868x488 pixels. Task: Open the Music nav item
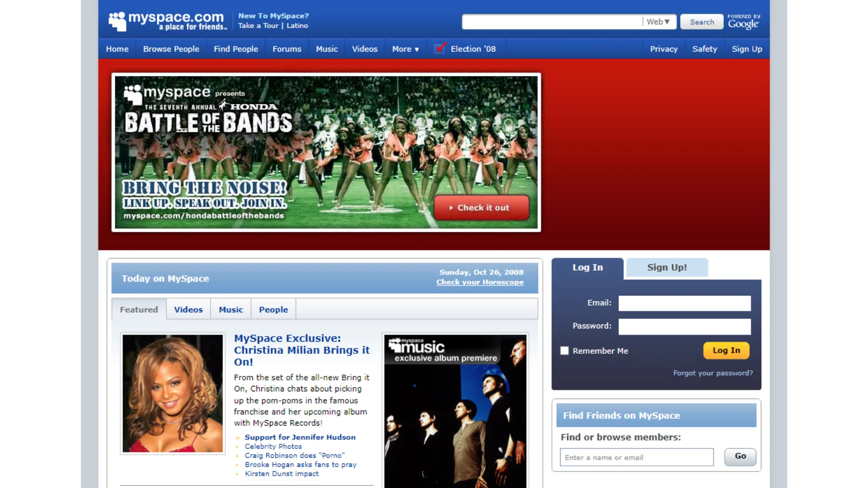[326, 49]
